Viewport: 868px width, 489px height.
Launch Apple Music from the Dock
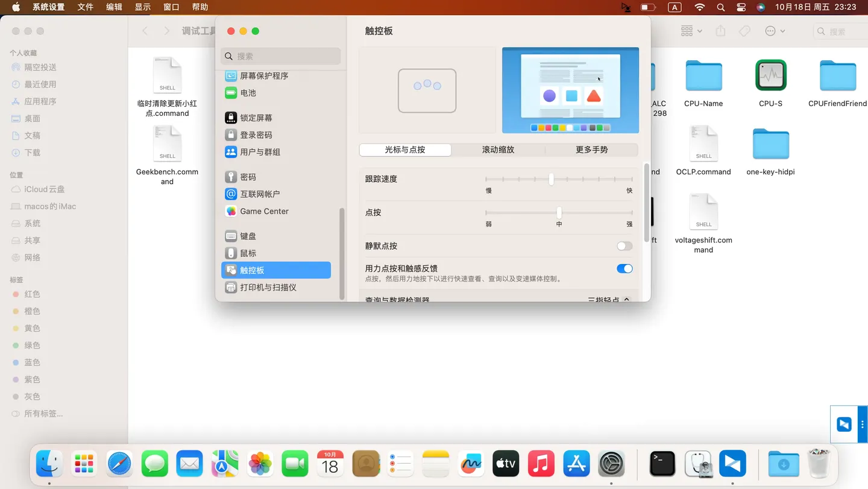541,463
